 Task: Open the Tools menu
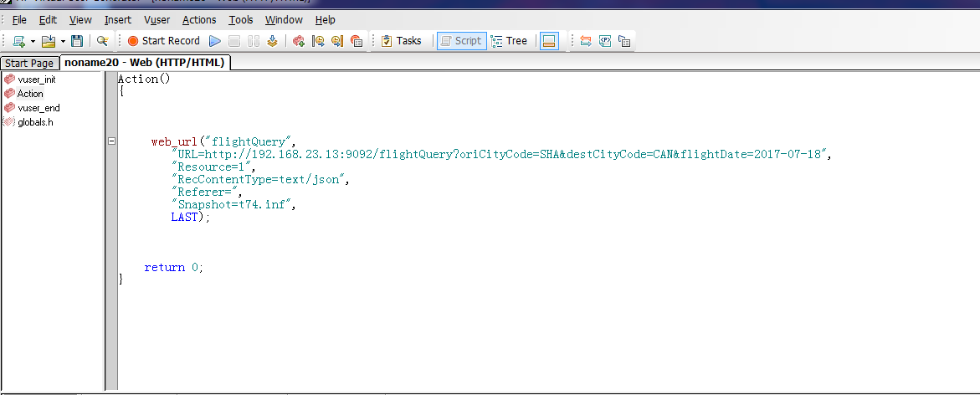pos(241,20)
